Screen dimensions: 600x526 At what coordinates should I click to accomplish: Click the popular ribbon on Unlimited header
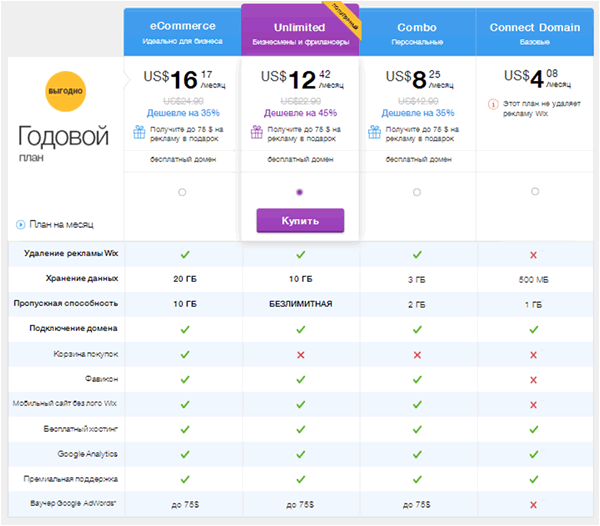coord(346,18)
